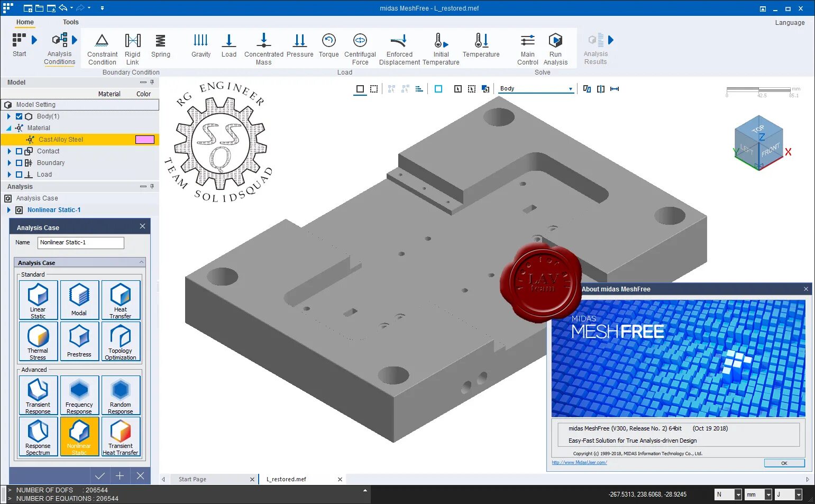Click the undo arrow

[x=63, y=8]
